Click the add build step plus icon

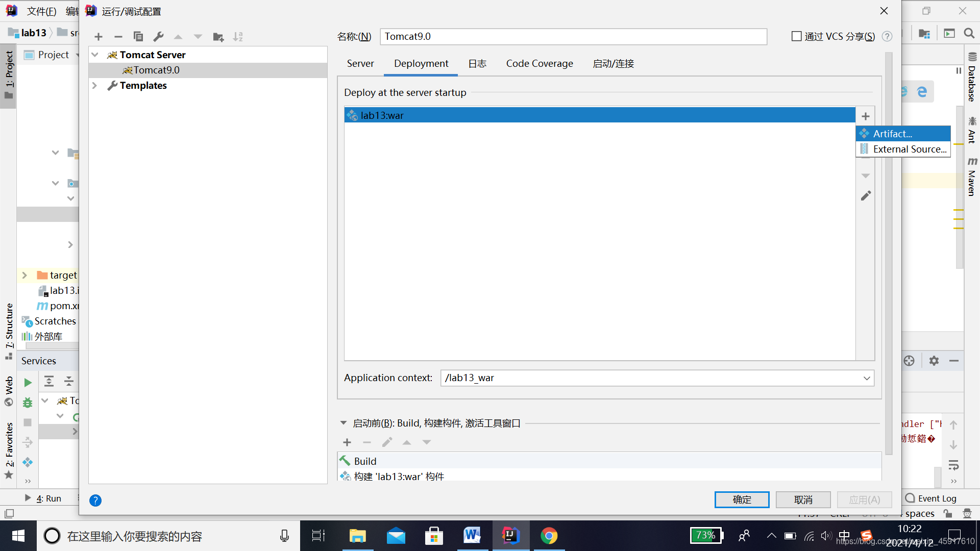pyautogui.click(x=347, y=442)
